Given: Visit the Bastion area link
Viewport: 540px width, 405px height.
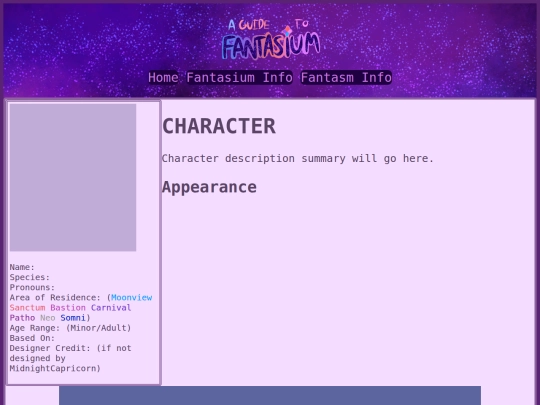Looking at the screenshot, I should point(68,308).
